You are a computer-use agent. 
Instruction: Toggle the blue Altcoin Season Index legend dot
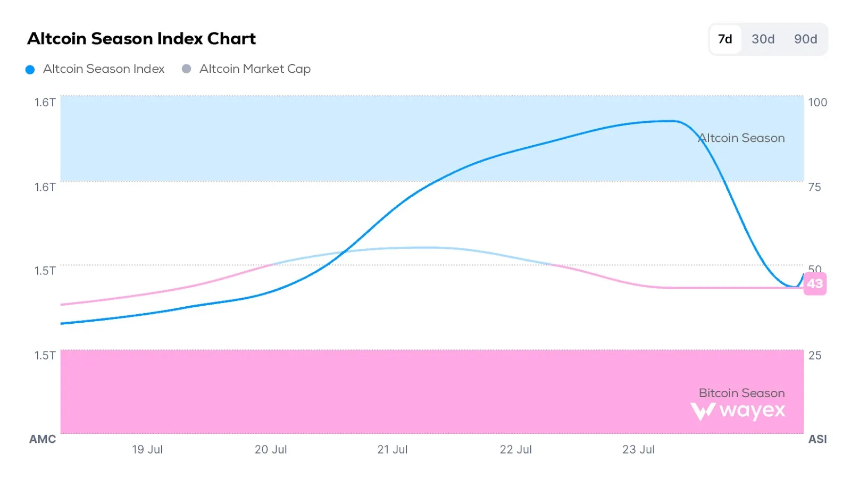30,69
